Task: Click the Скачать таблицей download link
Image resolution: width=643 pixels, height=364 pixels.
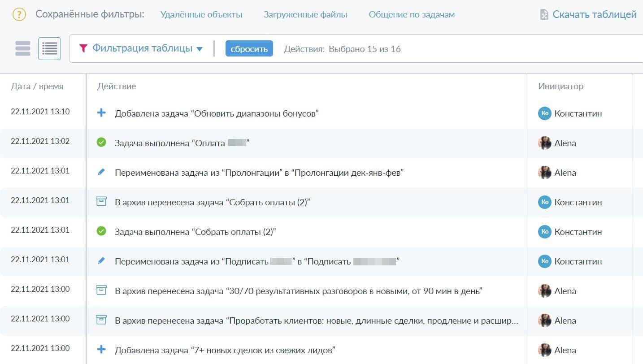Action: (594, 14)
